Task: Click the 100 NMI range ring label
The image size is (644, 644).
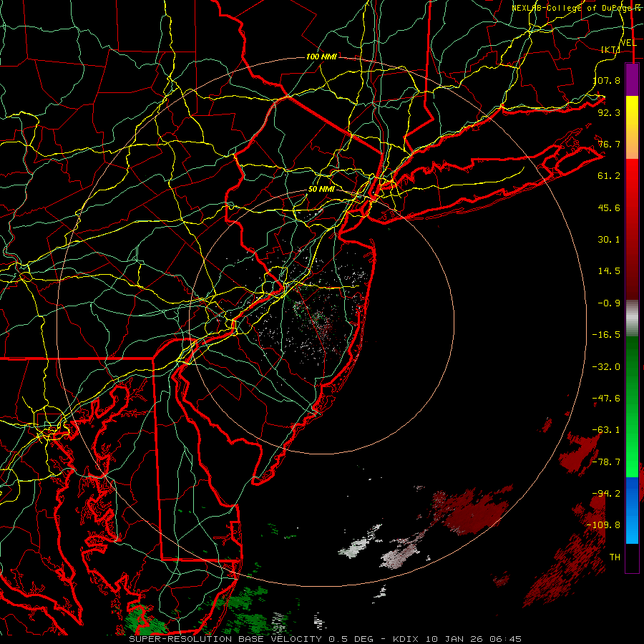Action: pos(321,57)
